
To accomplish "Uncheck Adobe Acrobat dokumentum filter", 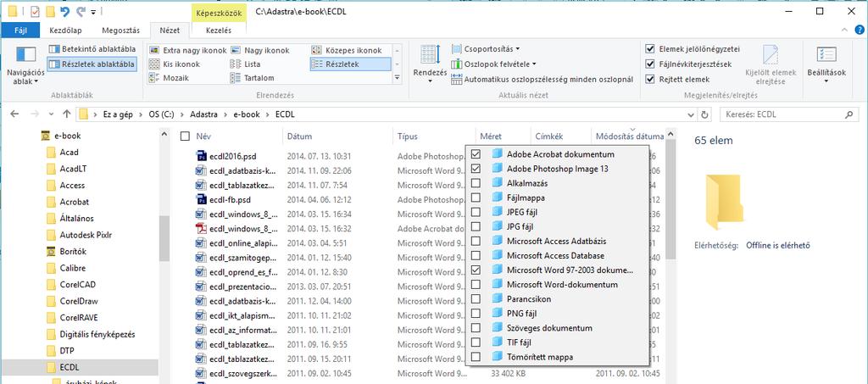I will [x=476, y=153].
